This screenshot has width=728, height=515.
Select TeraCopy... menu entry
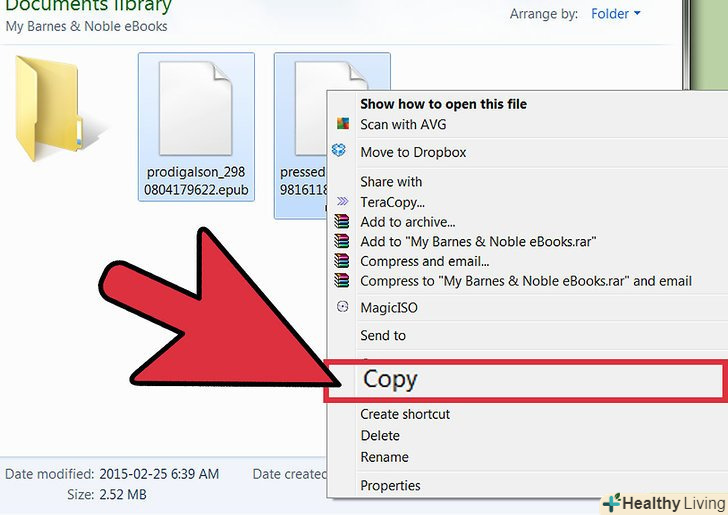(392, 202)
